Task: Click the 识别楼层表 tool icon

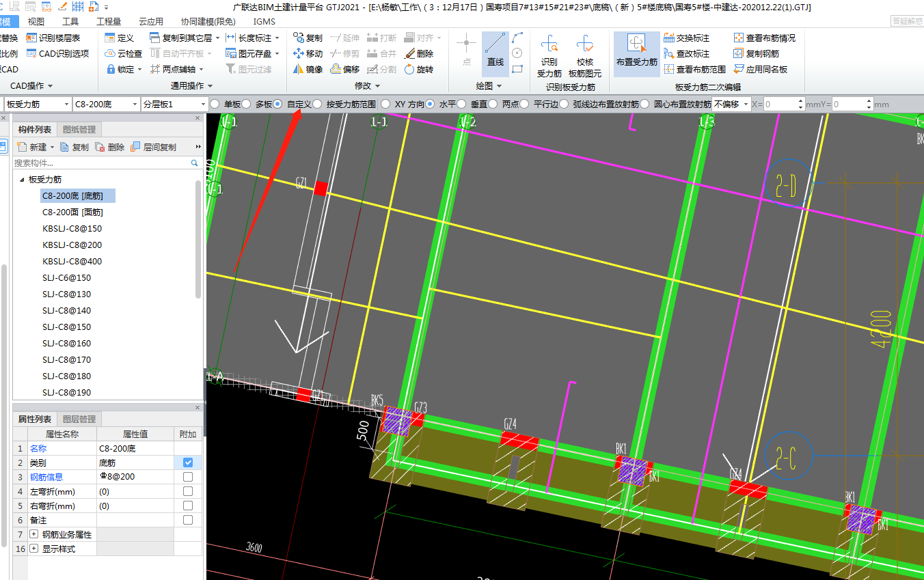Action: 32,38
